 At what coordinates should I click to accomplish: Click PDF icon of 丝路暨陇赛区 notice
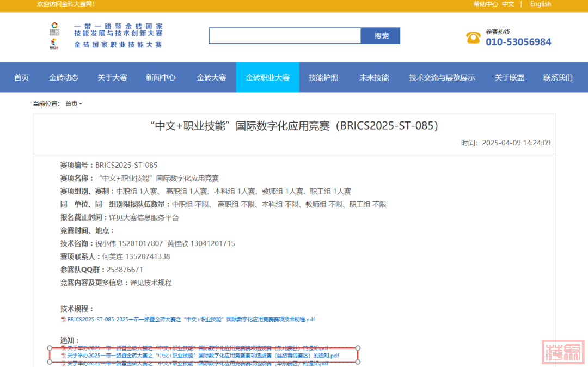[x=63, y=356]
